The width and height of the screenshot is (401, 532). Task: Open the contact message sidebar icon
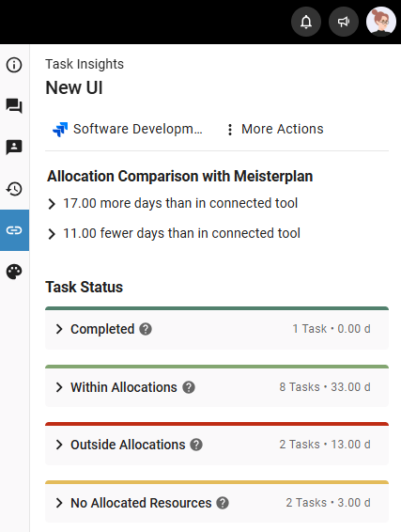(14, 148)
